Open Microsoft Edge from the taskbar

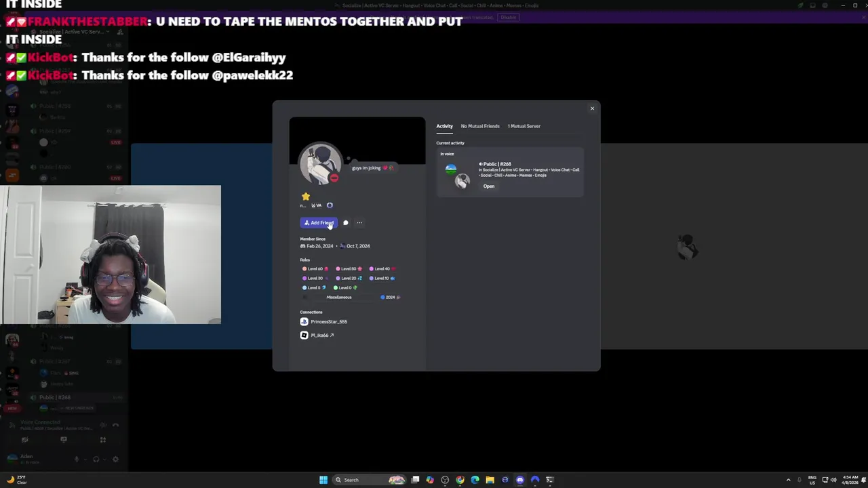(475, 480)
